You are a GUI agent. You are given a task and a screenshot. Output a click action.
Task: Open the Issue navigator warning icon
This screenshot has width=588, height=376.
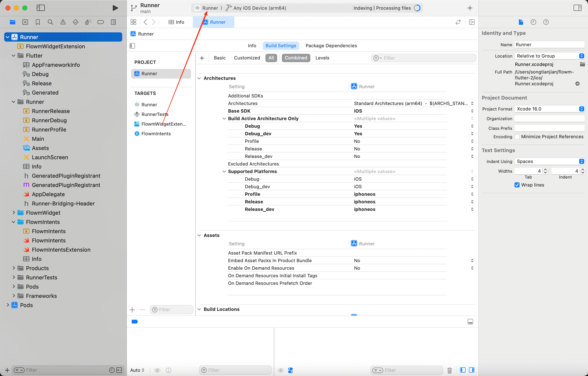click(x=63, y=22)
